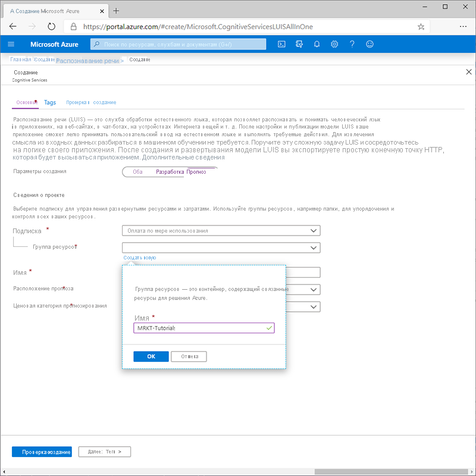Open Cloud Shell from the Azure header
Viewport: 476px width, 476px height.
281,44
